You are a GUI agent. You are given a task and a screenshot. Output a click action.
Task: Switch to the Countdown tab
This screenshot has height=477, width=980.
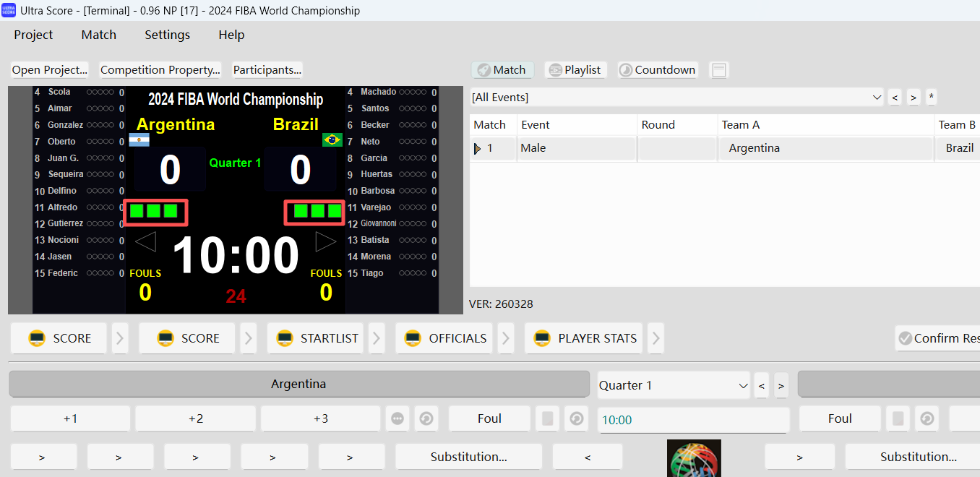pos(657,70)
